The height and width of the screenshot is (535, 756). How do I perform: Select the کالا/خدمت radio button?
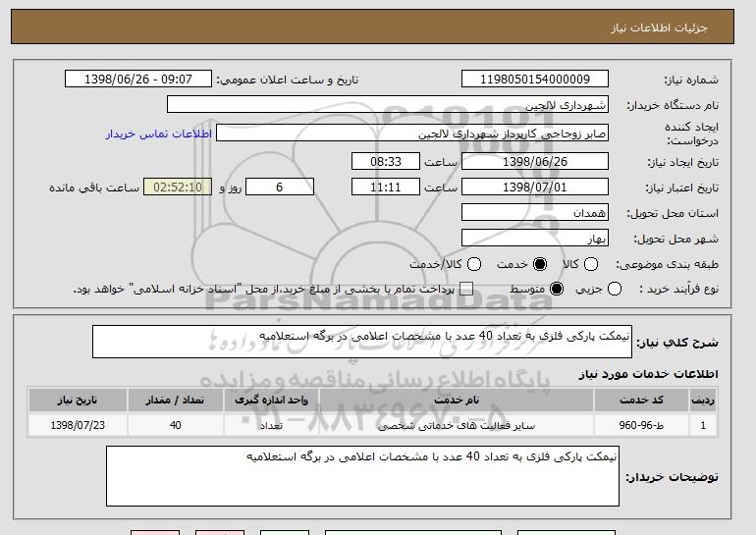pos(474,264)
